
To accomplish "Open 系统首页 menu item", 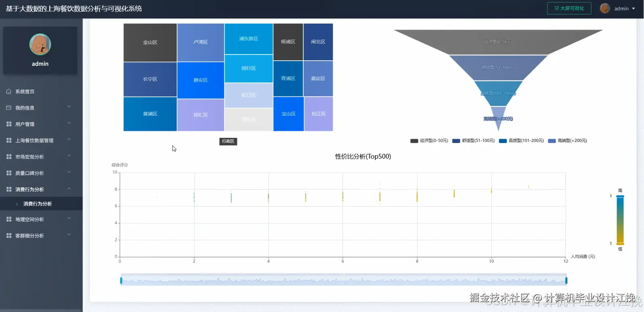I will (41, 91).
